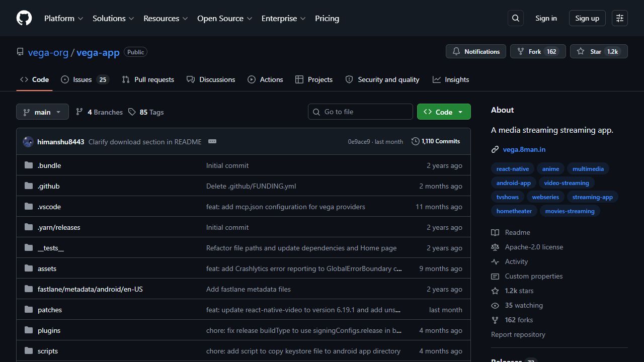Click the Go to file search field

coord(360,112)
